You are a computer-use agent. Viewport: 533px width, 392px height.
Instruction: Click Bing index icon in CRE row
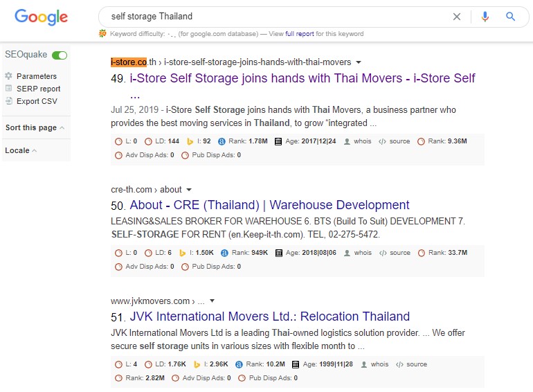pos(183,253)
